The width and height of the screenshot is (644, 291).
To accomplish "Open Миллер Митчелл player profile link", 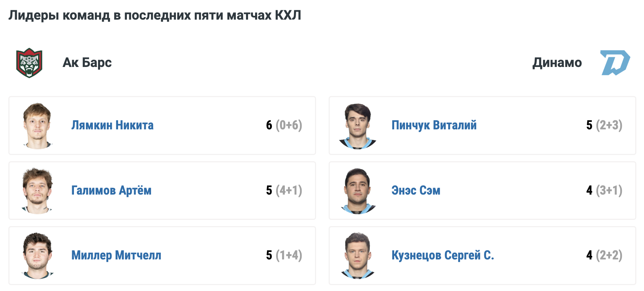I will tap(116, 255).
